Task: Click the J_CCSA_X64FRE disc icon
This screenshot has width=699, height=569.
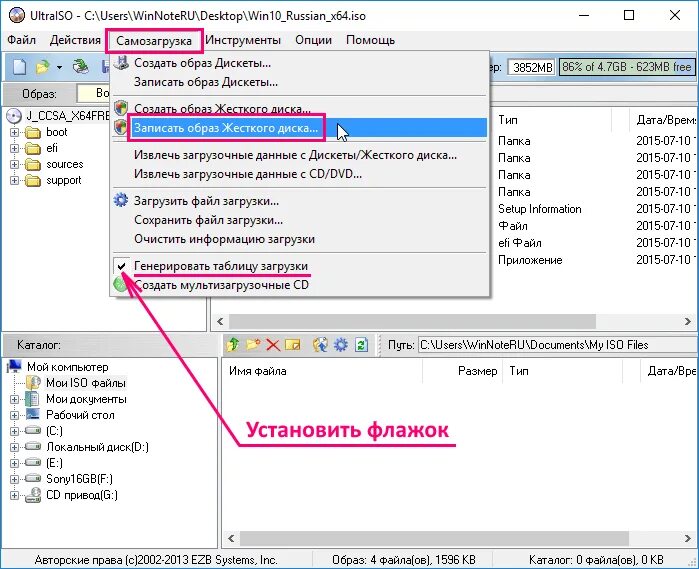Action: pyautogui.click(x=14, y=116)
